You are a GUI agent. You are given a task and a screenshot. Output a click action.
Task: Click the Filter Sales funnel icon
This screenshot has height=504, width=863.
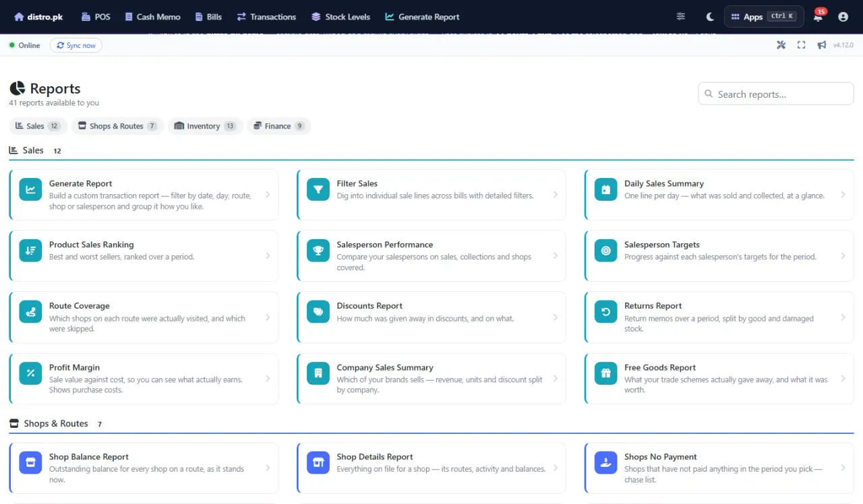pyautogui.click(x=318, y=189)
